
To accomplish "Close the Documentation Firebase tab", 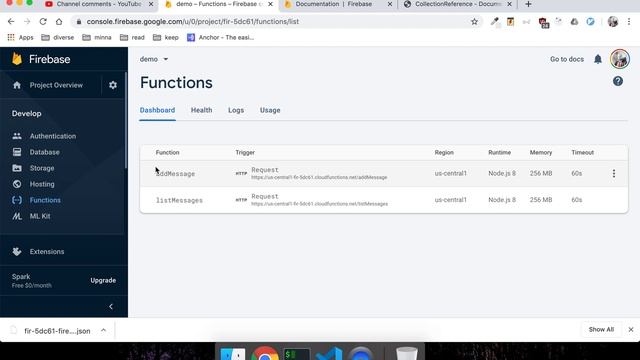I will [389, 4].
